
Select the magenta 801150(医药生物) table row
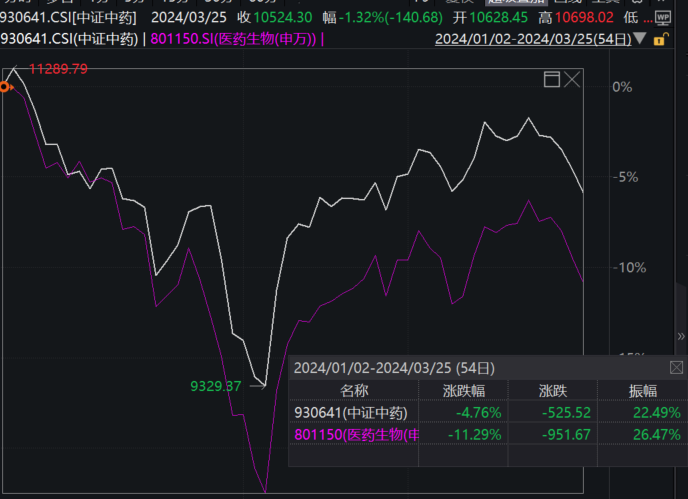coord(356,434)
